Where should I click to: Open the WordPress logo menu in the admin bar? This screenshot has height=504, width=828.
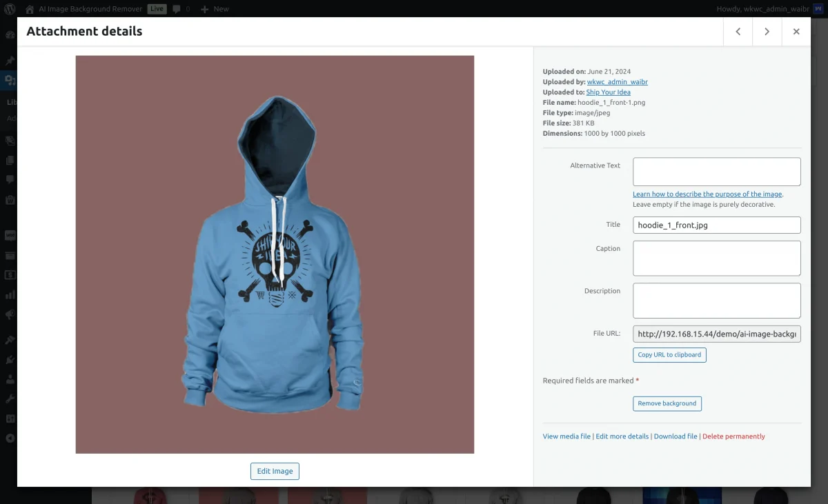pyautogui.click(x=10, y=9)
